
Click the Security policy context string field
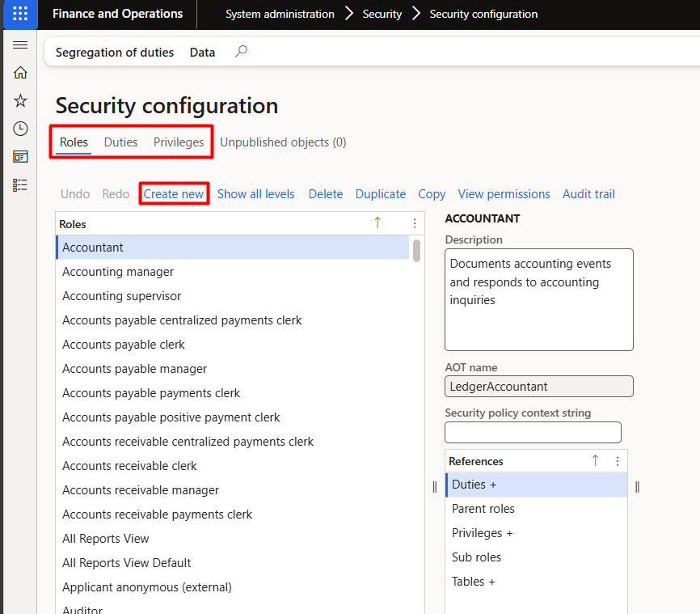pyautogui.click(x=533, y=432)
